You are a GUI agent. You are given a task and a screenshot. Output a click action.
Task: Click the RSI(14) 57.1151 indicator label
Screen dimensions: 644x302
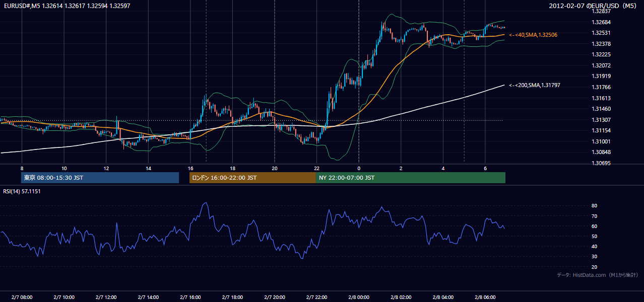click(x=22, y=192)
